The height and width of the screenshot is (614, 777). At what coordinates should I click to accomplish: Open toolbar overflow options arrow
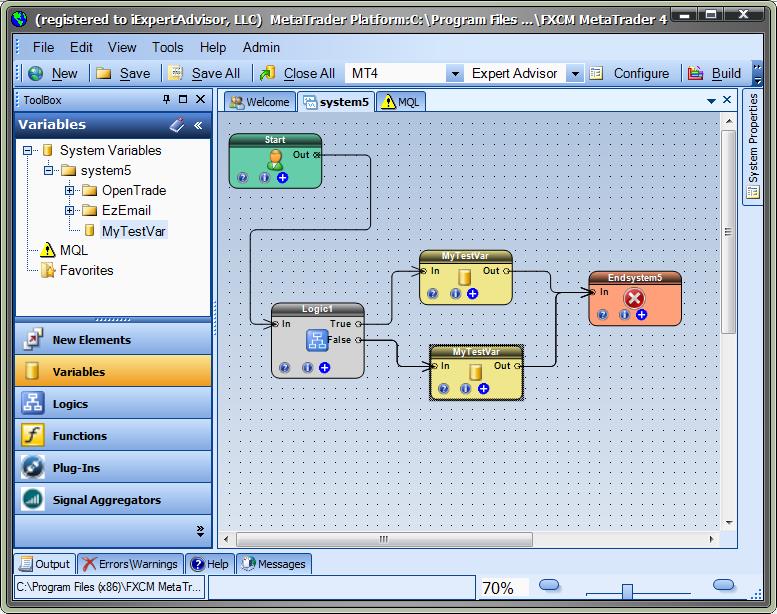tap(757, 74)
